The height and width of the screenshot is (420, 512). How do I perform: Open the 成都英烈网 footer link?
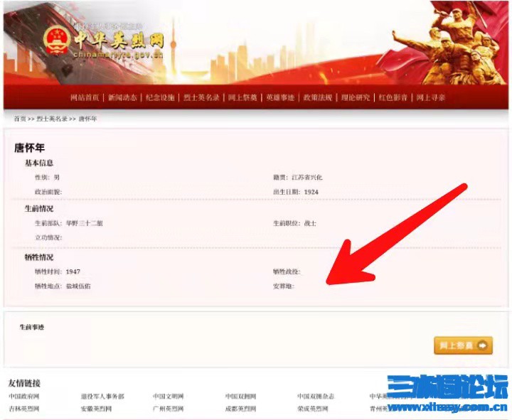(x=240, y=409)
